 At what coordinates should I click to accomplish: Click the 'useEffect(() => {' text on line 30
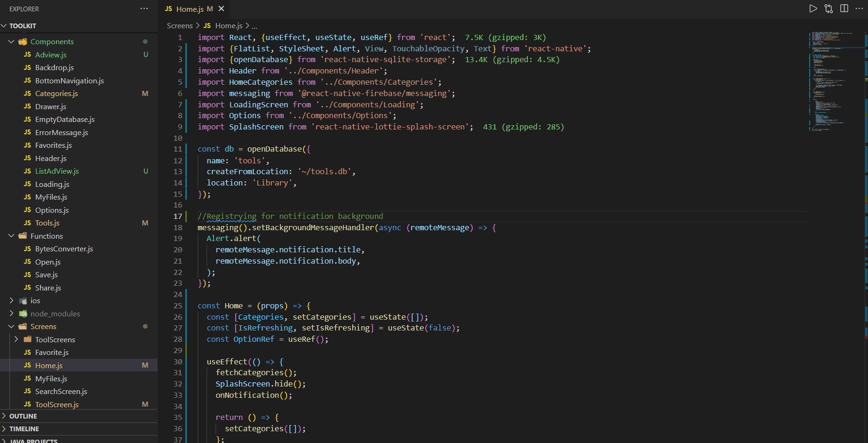(x=245, y=362)
